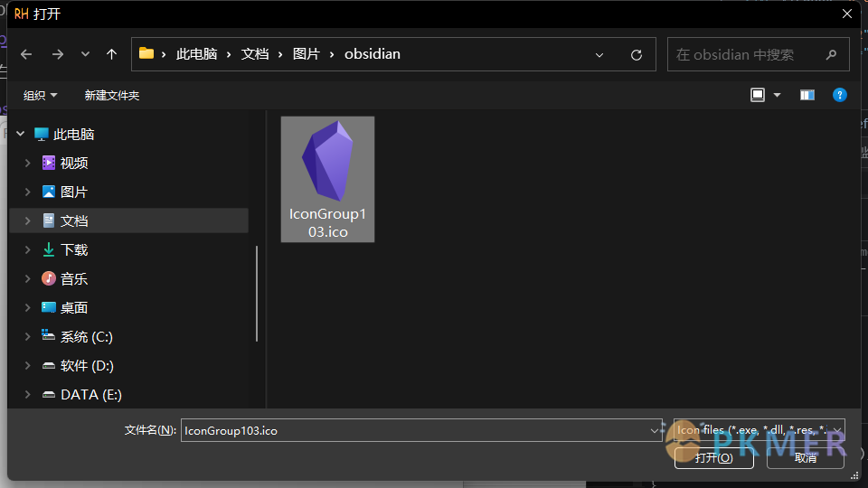The width and height of the screenshot is (868, 488).
Task: Select 此电脑 in navigation tree
Action: coord(73,134)
